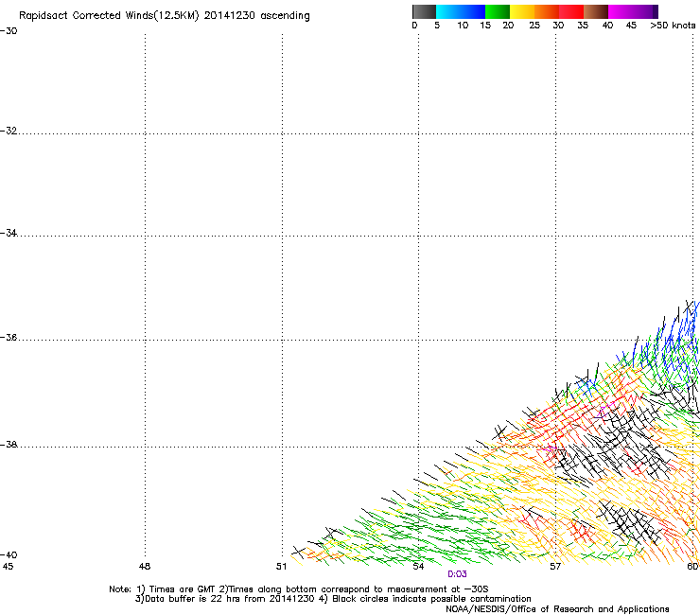Pick the green 15-20 knots legend color
The image size is (700, 615).
[x=498, y=11]
